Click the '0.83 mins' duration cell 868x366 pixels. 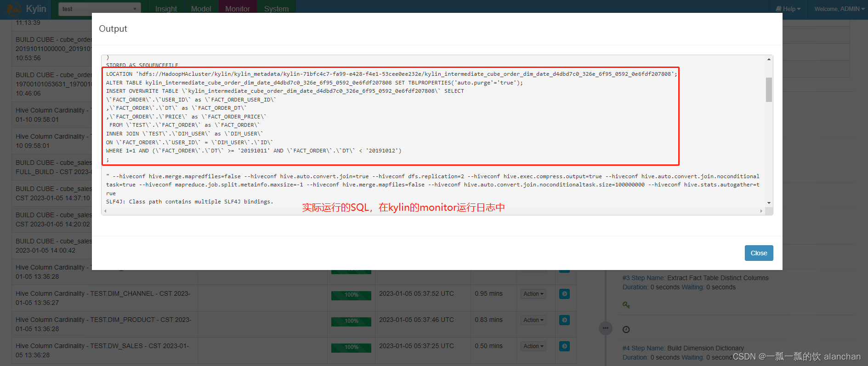click(488, 320)
